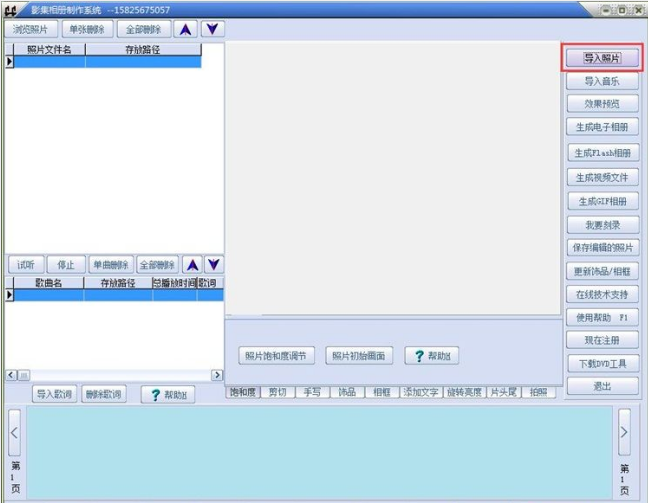Select the song list row indicator arrow

tap(9, 295)
